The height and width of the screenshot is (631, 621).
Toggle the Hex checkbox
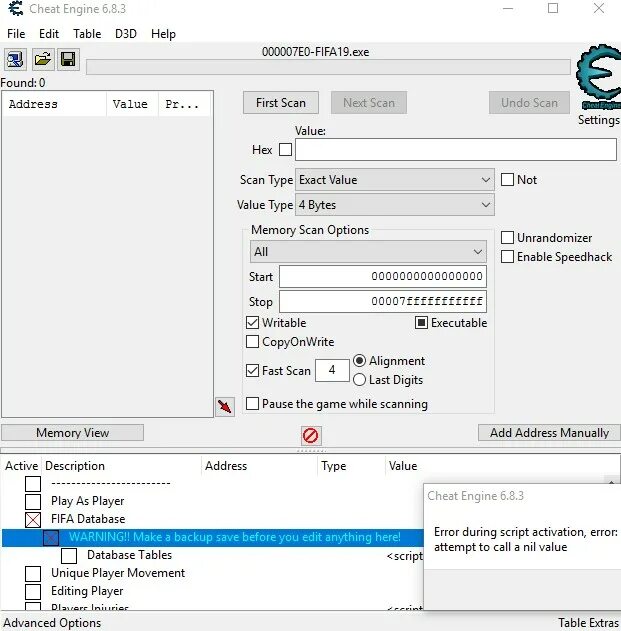(x=285, y=150)
